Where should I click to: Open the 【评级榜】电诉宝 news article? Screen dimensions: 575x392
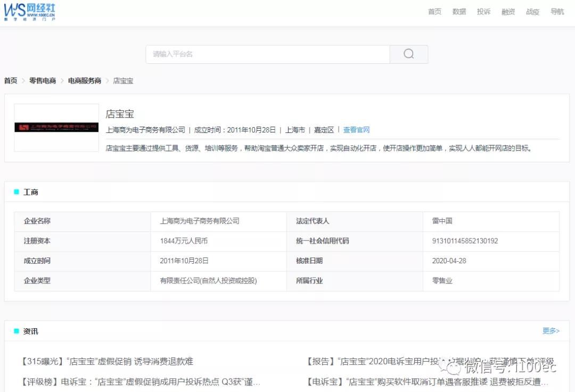click(x=141, y=382)
